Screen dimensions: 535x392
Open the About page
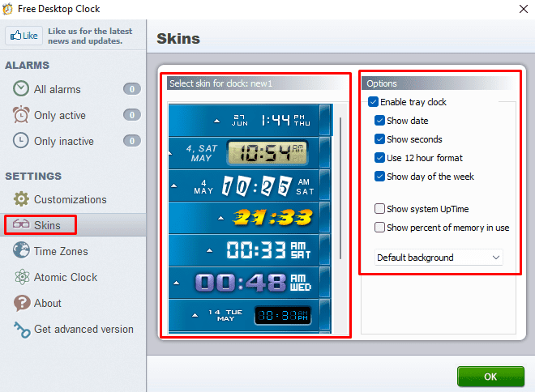click(48, 303)
